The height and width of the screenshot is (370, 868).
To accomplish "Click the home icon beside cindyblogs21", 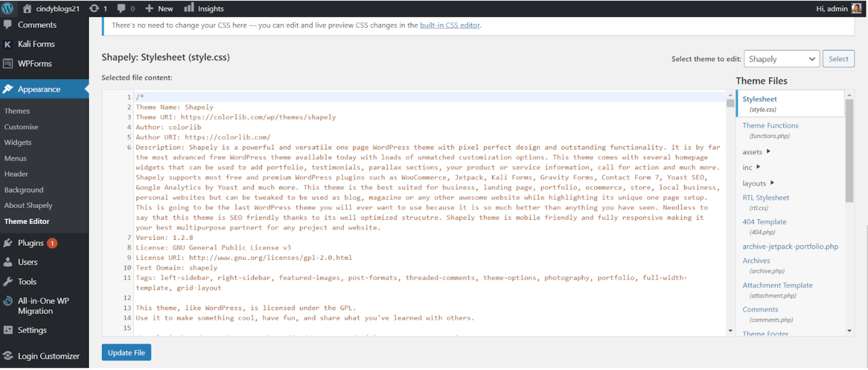I will pos(27,8).
